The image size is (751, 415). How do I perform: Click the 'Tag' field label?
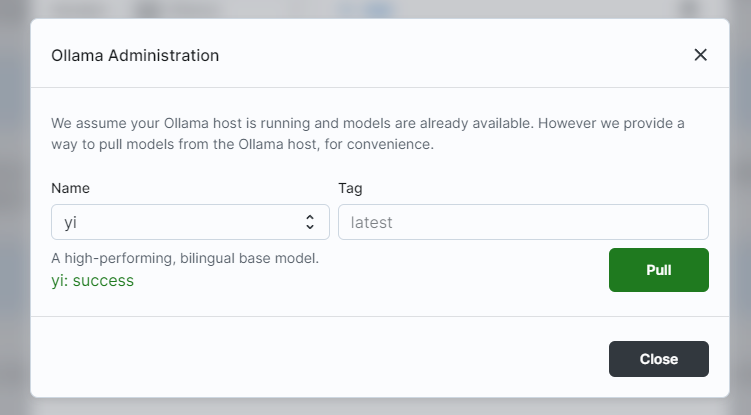350,188
